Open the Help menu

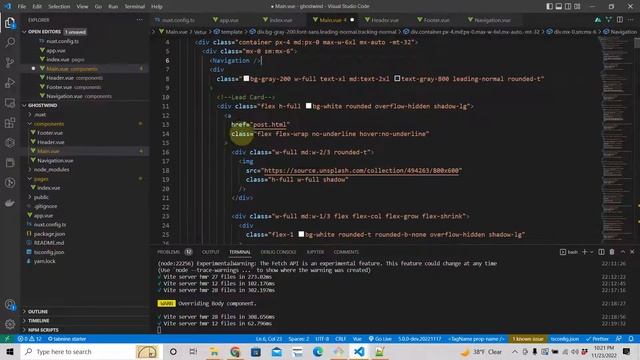tap(157, 6)
